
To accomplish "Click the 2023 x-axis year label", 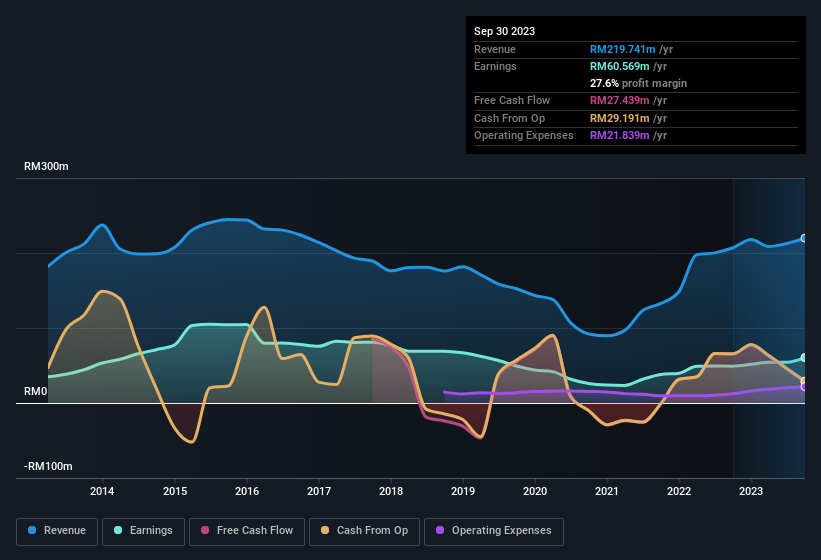I will click(751, 491).
